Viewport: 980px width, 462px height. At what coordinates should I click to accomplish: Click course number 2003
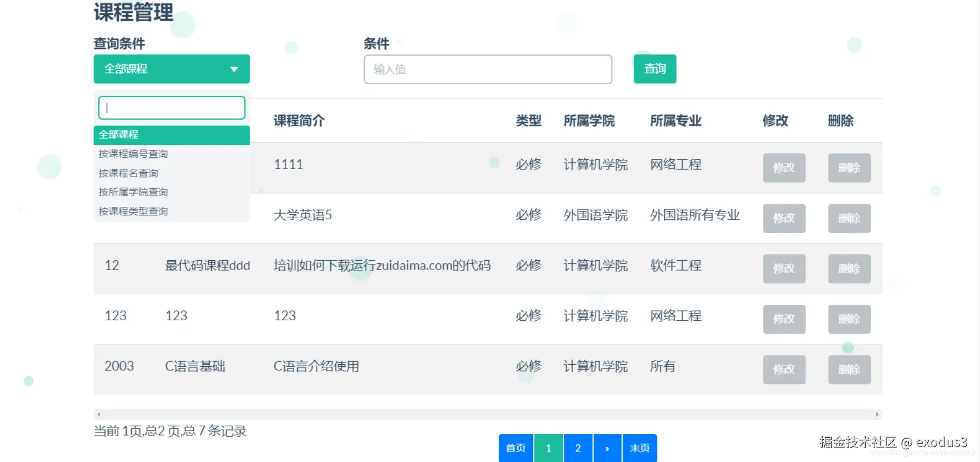coord(119,366)
